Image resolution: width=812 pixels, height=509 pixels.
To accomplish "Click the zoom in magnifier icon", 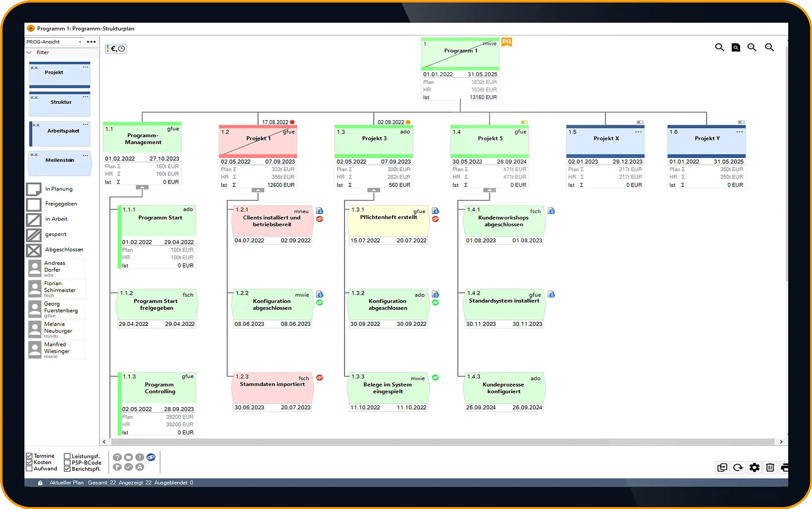I will [752, 47].
